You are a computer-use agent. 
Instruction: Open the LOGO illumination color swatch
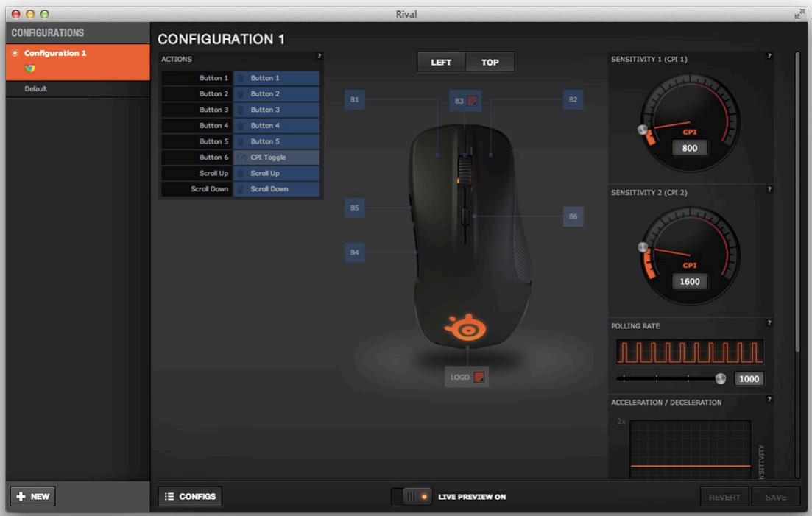pyautogui.click(x=479, y=378)
